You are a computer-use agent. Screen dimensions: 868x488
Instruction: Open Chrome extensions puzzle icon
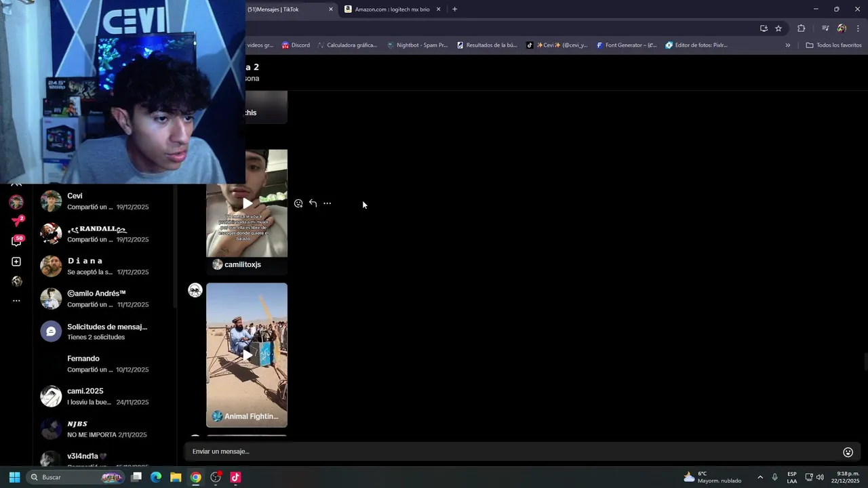[802, 28]
